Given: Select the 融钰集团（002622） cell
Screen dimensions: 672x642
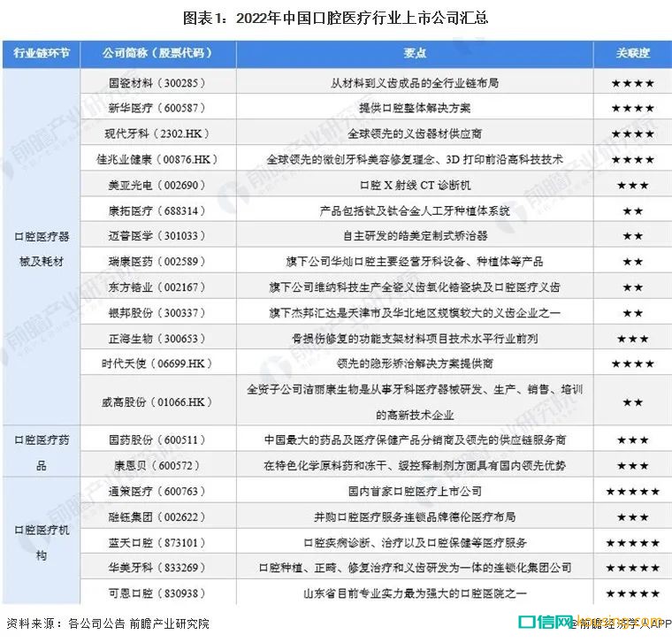Looking at the screenshot, I should [157, 516].
